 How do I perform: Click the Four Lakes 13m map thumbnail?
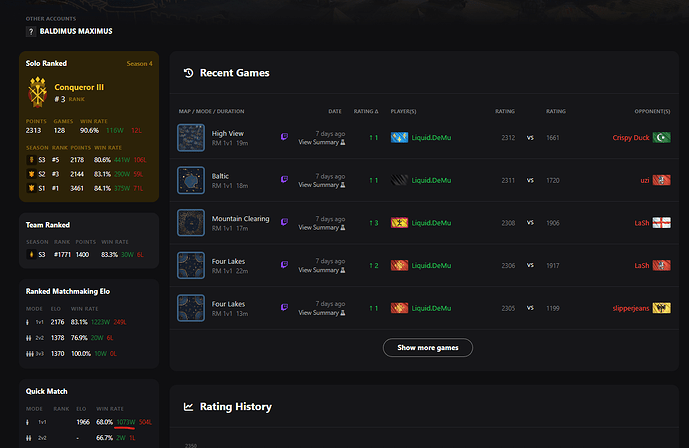pyautogui.click(x=191, y=308)
